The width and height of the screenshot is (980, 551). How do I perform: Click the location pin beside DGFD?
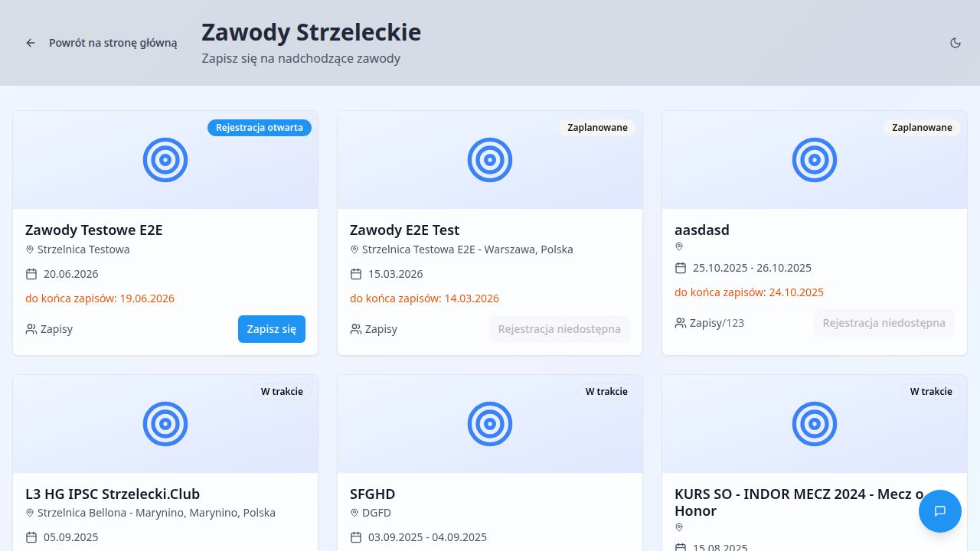tap(354, 513)
